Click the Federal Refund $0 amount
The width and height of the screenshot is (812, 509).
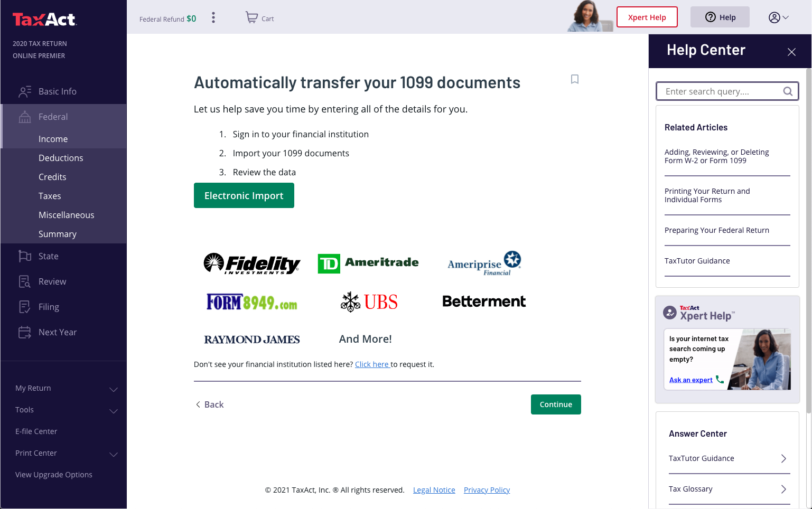pos(191,18)
